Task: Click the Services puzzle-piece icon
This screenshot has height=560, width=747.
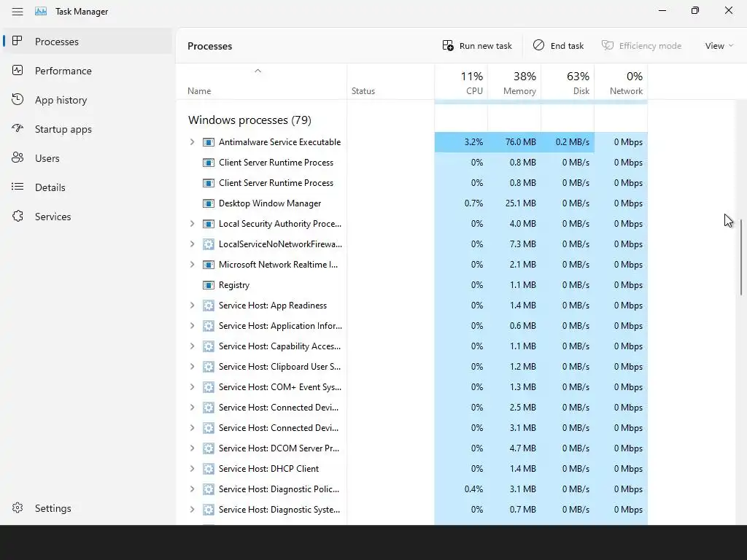Action: pos(18,216)
